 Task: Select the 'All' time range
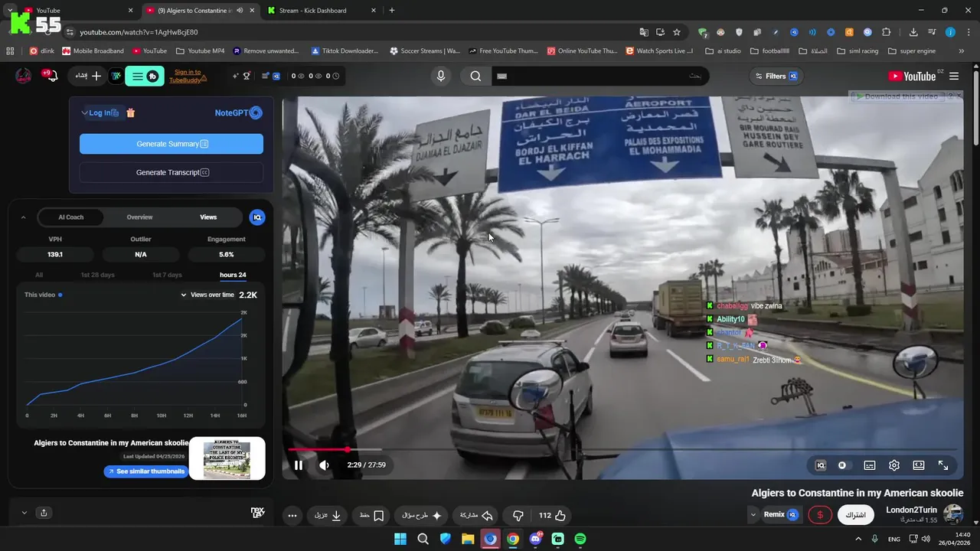pos(39,275)
